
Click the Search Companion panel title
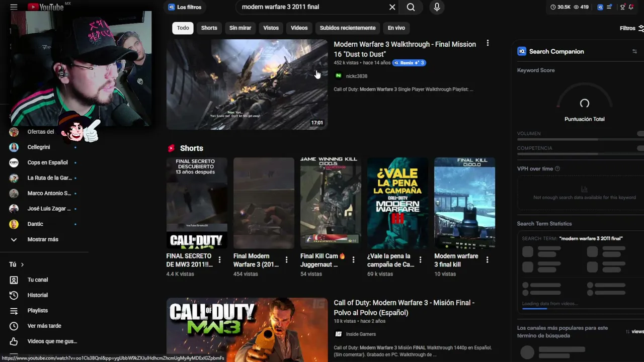click(556, 51)
